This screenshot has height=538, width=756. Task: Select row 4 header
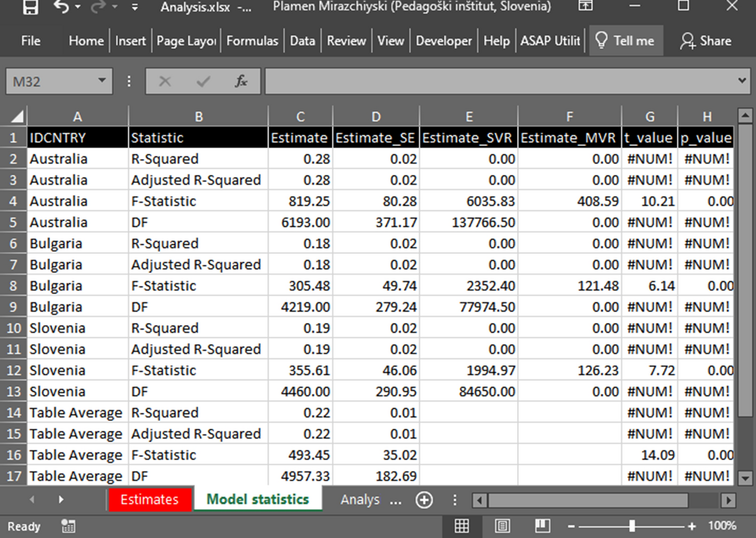click(x=13, y=201)
